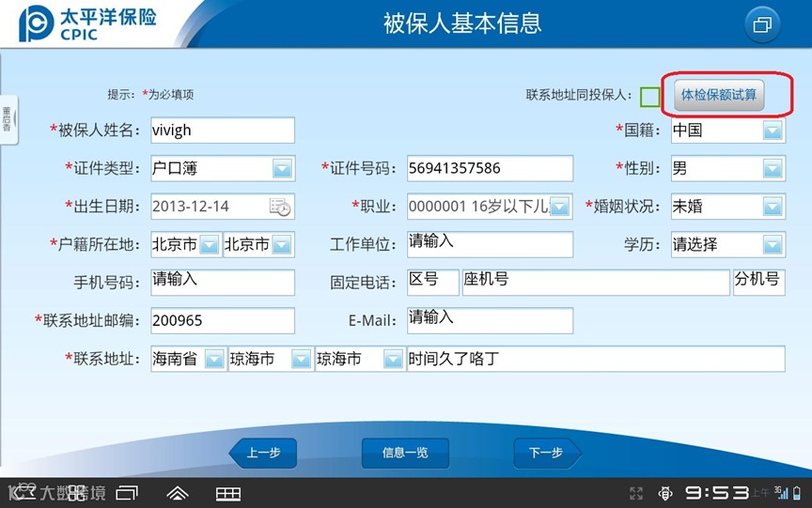Image resolution: width=812 pixels, height=508 pixels.
Task: Open the 职业 dropdown arrow
Action: click(x=559, y=207)
